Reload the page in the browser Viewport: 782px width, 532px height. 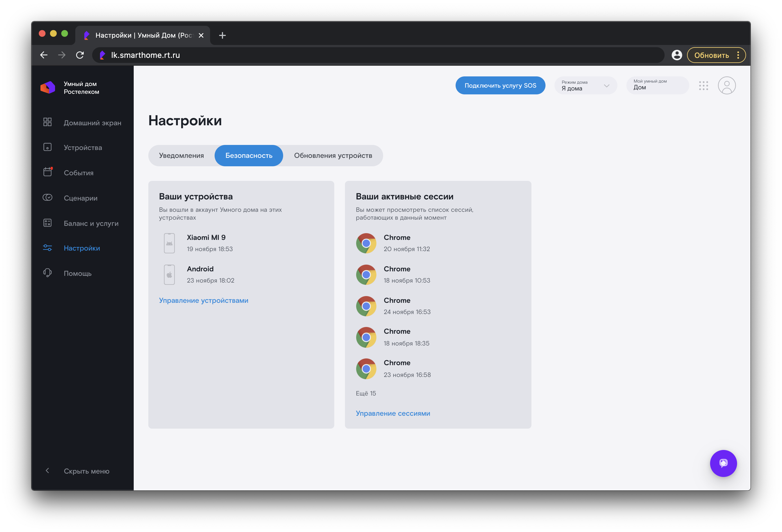(80, 55)
